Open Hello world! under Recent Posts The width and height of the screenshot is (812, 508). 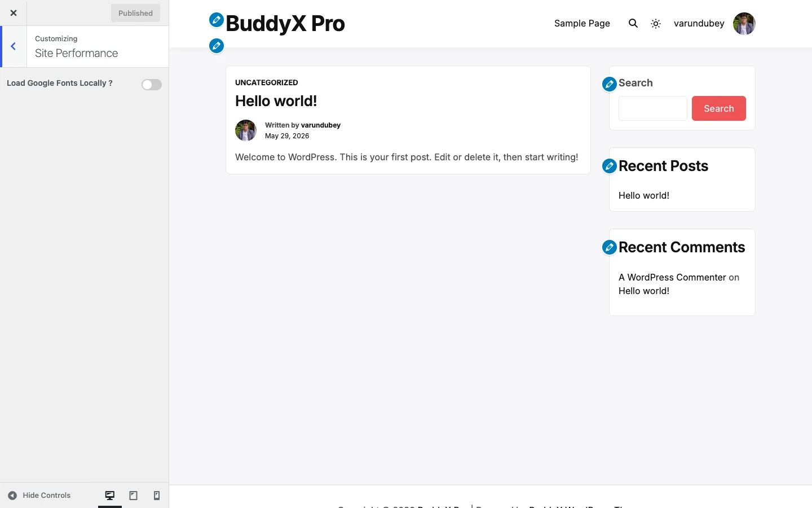[x=644, y=196]
